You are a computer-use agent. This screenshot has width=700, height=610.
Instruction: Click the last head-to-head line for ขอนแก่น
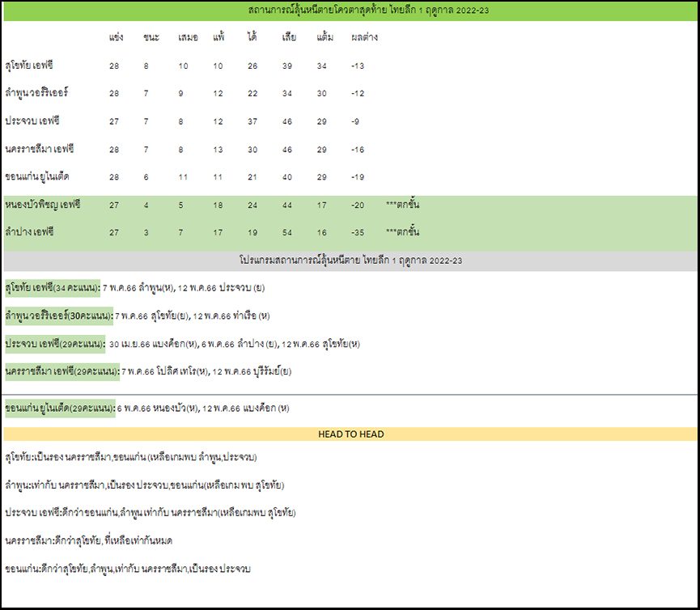pos(128,569)
